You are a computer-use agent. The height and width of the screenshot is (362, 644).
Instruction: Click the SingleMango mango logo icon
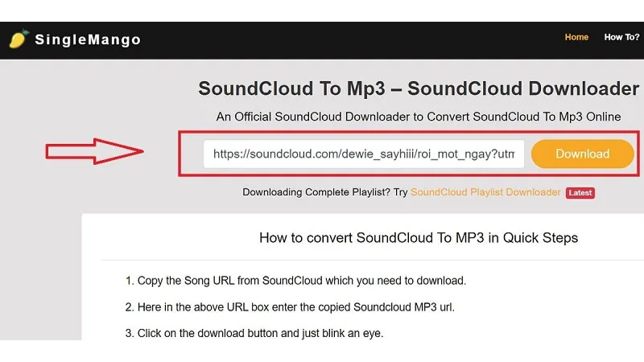click(x=19, y=39)
